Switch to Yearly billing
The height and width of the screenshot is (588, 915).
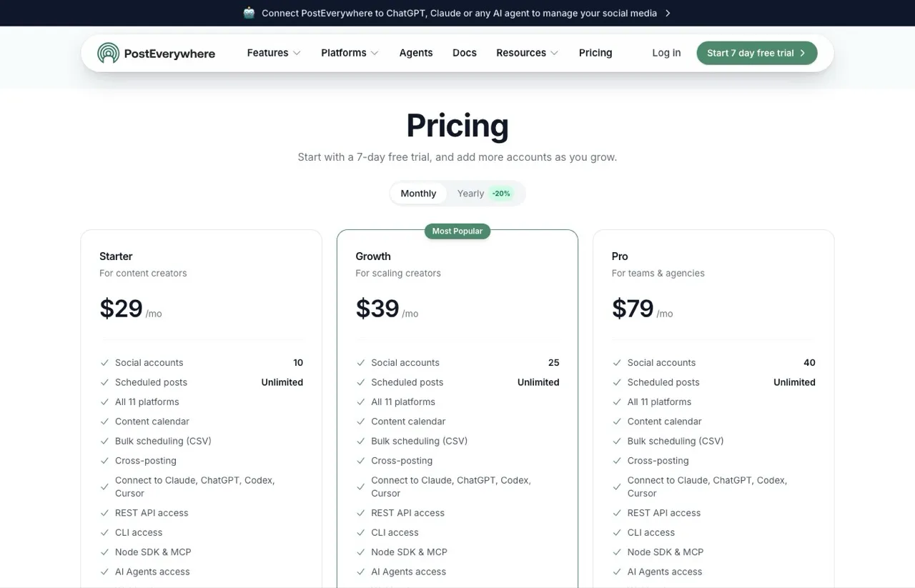(x=485, y=194)
